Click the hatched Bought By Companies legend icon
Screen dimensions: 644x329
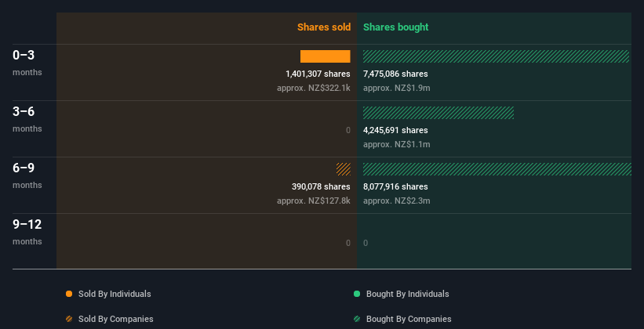[x=357, y=319]
